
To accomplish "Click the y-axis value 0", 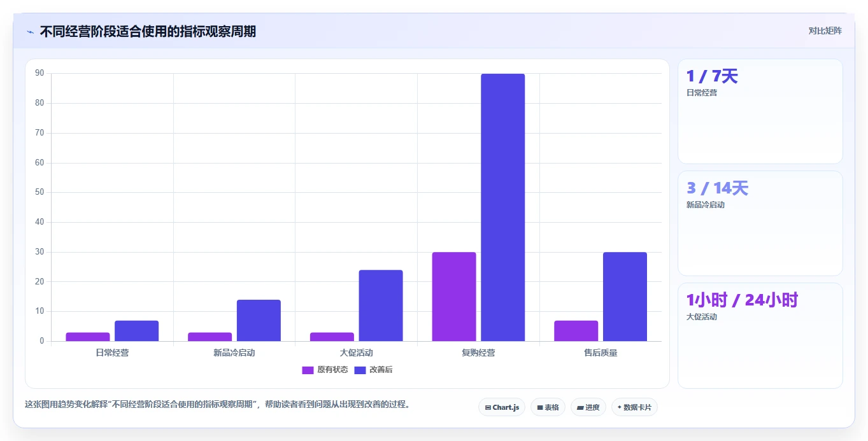I will coord(42,341).
